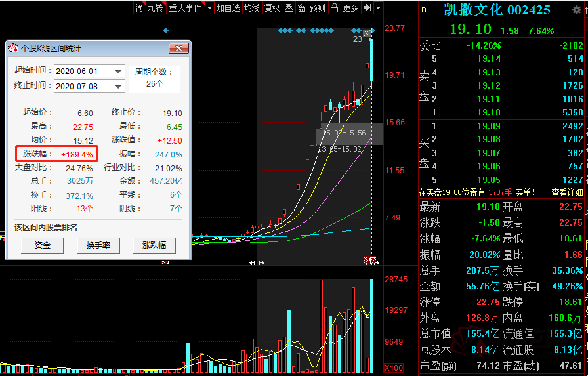This screenshot has width=588, height=376.
Task: Click the isolated blue diamond event marker
Action: [166, 31]
